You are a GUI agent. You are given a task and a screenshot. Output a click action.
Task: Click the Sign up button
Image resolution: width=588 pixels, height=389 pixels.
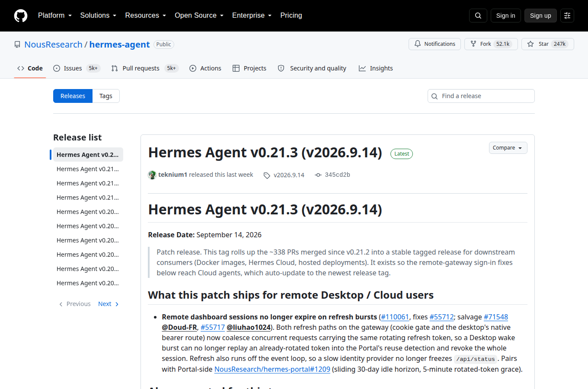pyautogui.click(x=540, y=16)
